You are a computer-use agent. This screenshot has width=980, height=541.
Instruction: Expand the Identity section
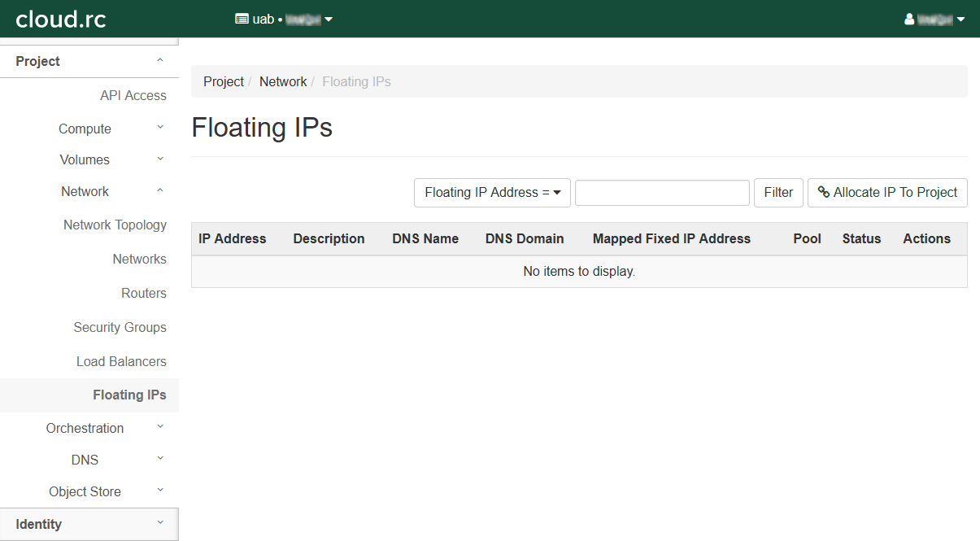(89, 524)
